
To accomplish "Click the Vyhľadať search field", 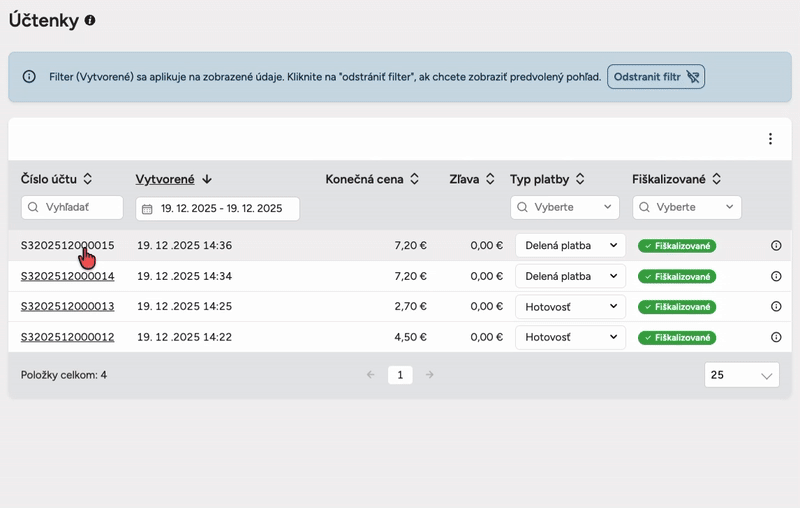I will coord(72,207).
